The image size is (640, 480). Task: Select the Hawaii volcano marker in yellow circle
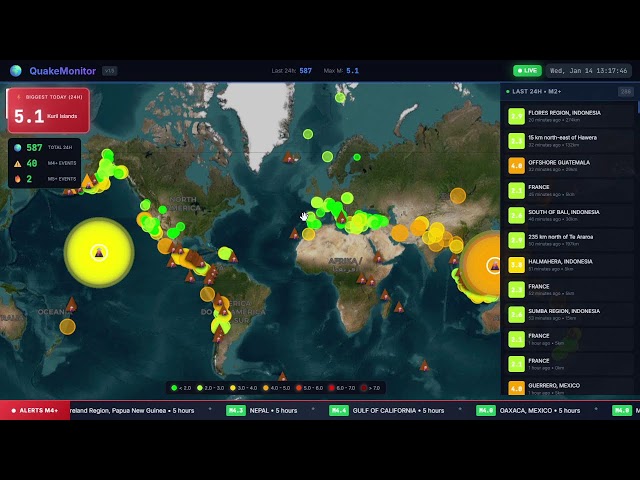point(99,253)
